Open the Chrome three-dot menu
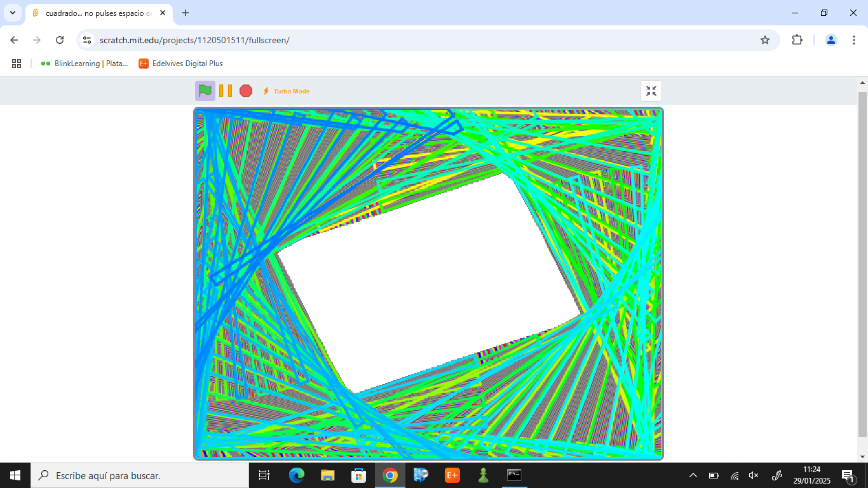 [x=851, y=40]
